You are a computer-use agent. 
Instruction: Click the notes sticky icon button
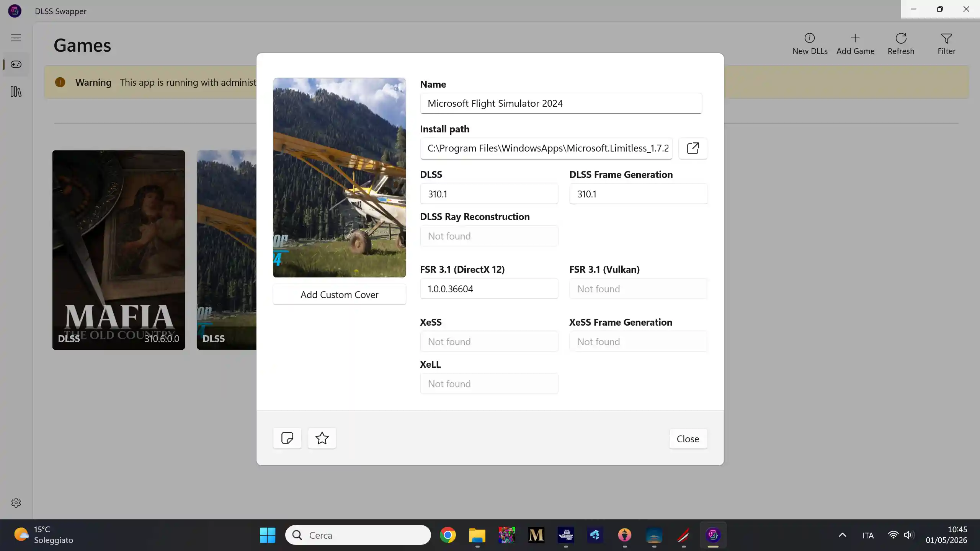point(287,438)
